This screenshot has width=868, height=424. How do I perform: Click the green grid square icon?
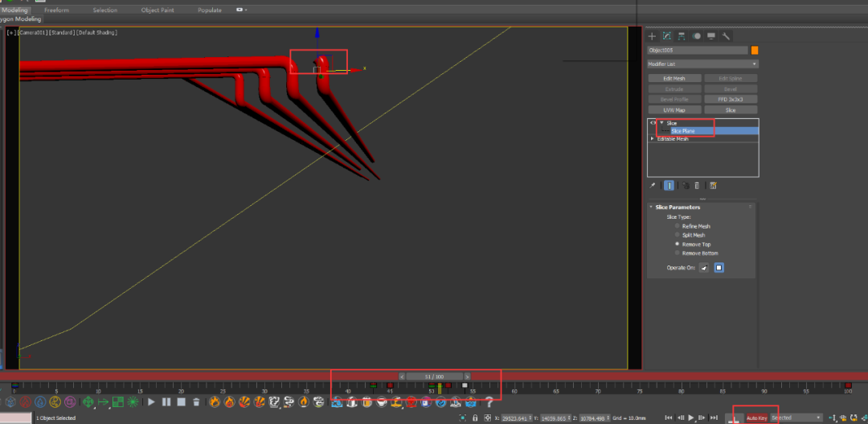(x=118, y=401)
